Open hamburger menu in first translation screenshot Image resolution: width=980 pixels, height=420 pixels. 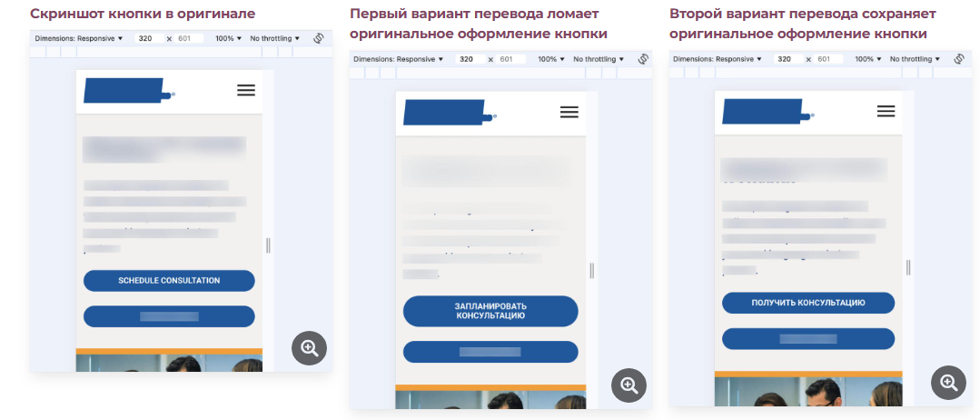tap(569, 112)
